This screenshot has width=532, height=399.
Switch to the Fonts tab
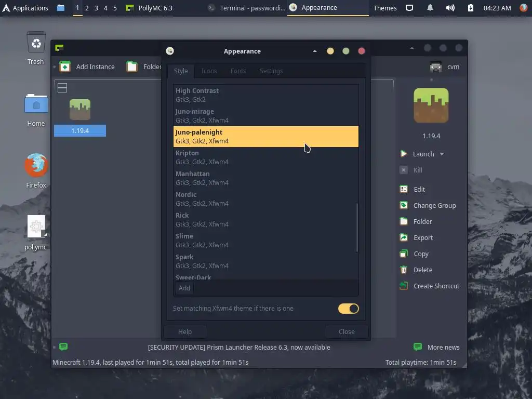[x=238, y=71]
